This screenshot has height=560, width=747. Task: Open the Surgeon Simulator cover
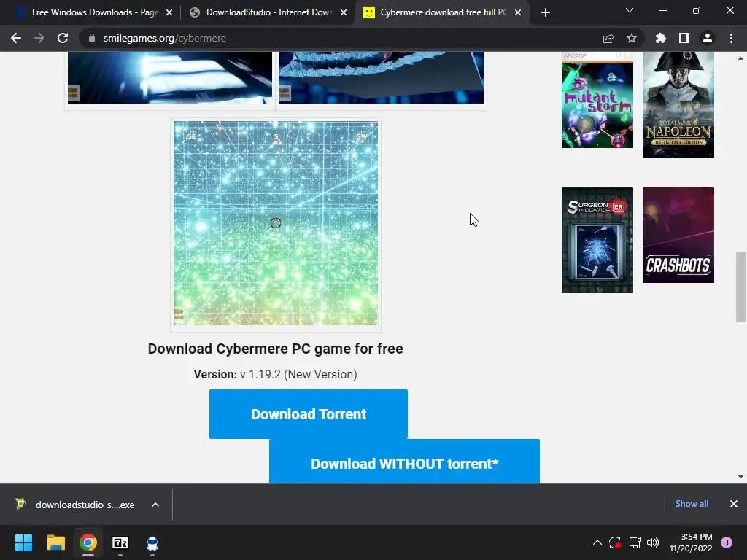pyautogui.click(x=597, y=239)
